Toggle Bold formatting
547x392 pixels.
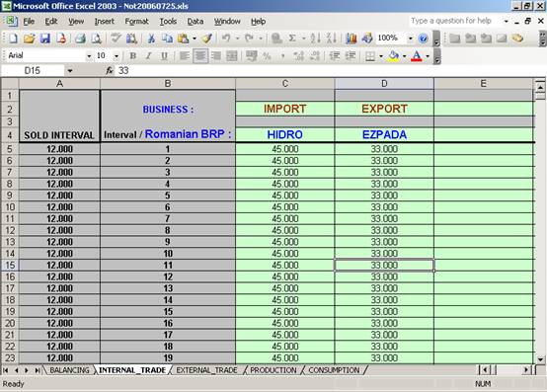(x=133, y=56)
